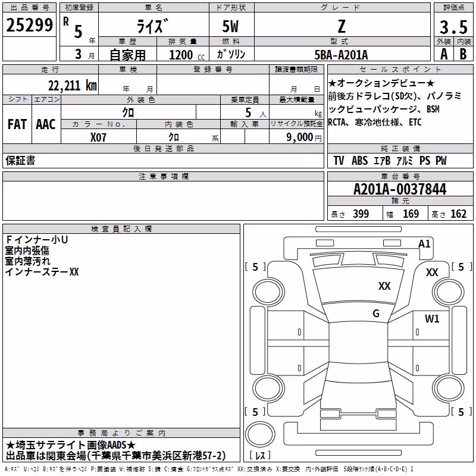Click the car name ライズ
476x476 pixels.
152,26
